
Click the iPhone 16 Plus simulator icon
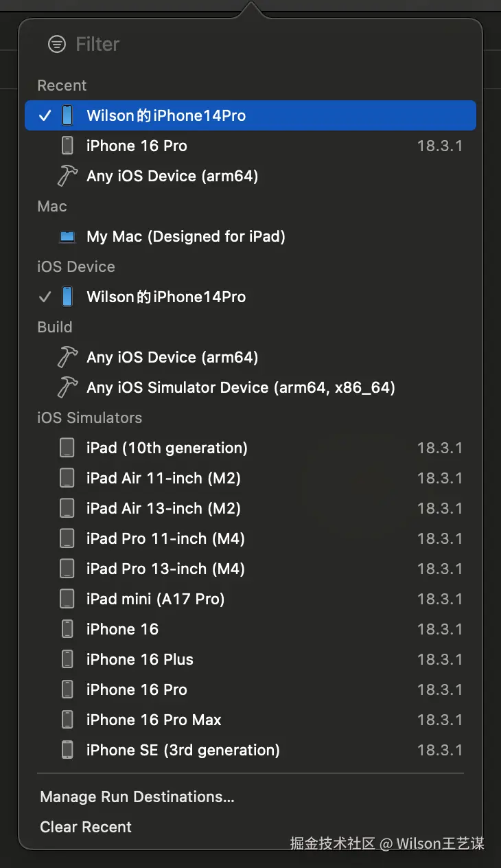click(x=67, y=659)
